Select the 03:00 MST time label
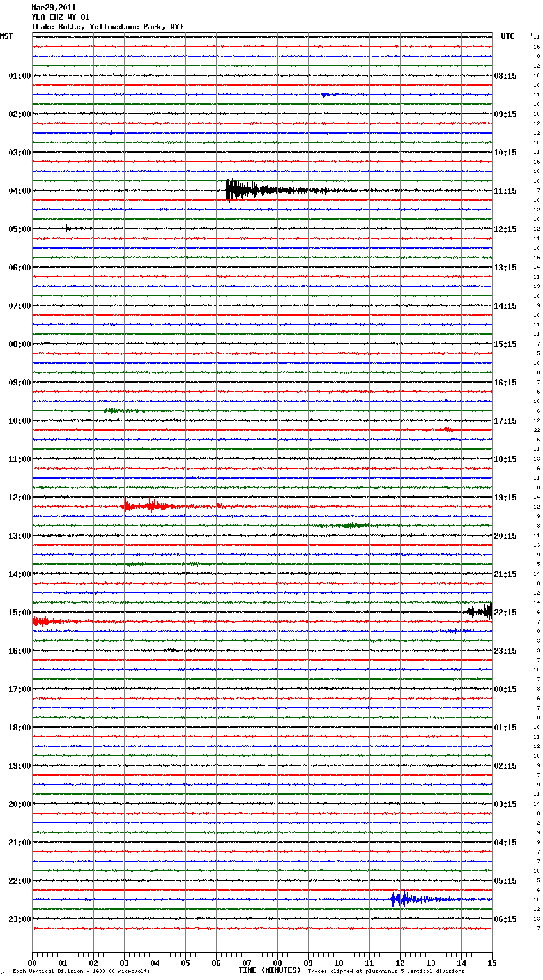 point(20,153)
